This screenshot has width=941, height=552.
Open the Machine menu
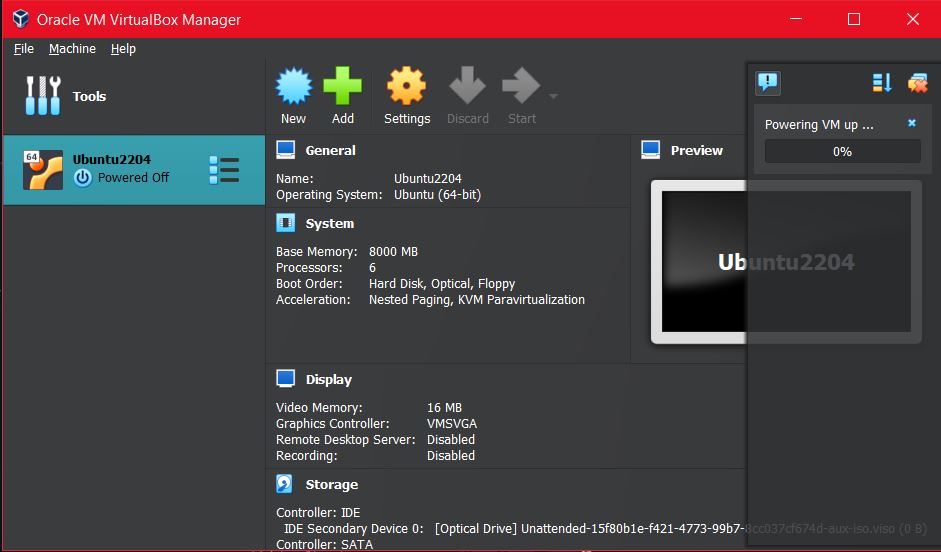point(72,49)
